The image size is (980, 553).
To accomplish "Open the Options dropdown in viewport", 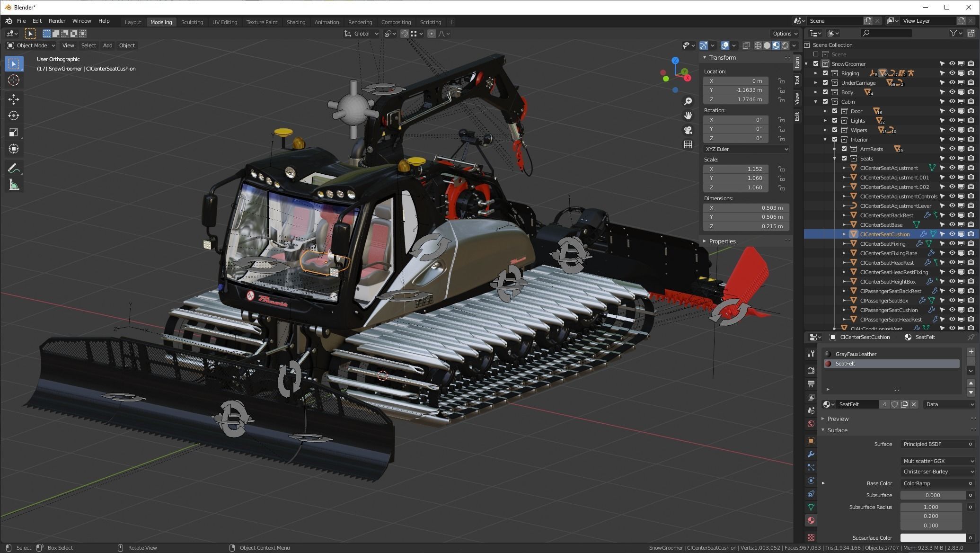I will (x=786, y=34).
